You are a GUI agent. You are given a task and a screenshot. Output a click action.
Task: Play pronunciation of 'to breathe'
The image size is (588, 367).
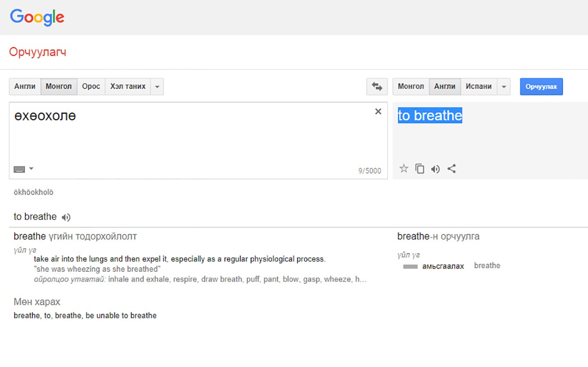[66, 217]
